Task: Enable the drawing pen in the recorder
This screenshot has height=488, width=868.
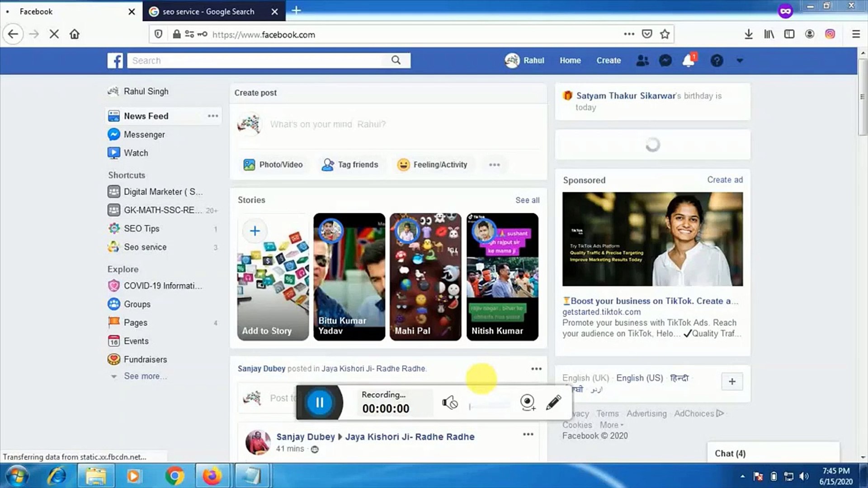Action: click(x=553, y=402)
